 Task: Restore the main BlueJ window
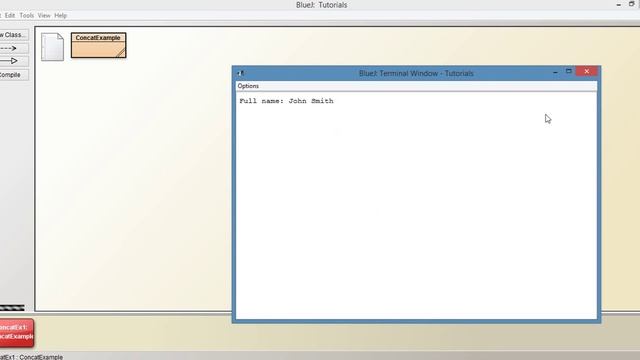point(631,4)
